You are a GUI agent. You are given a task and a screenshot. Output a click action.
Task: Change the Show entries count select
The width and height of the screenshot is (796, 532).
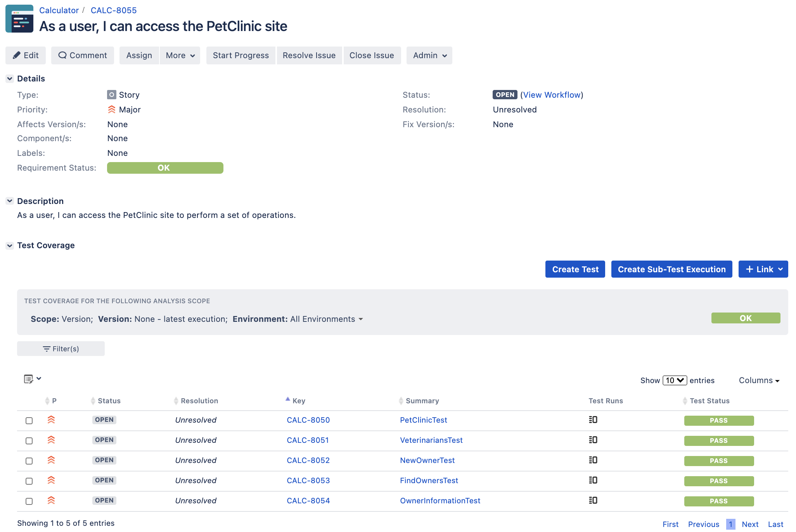click(675, 380)
